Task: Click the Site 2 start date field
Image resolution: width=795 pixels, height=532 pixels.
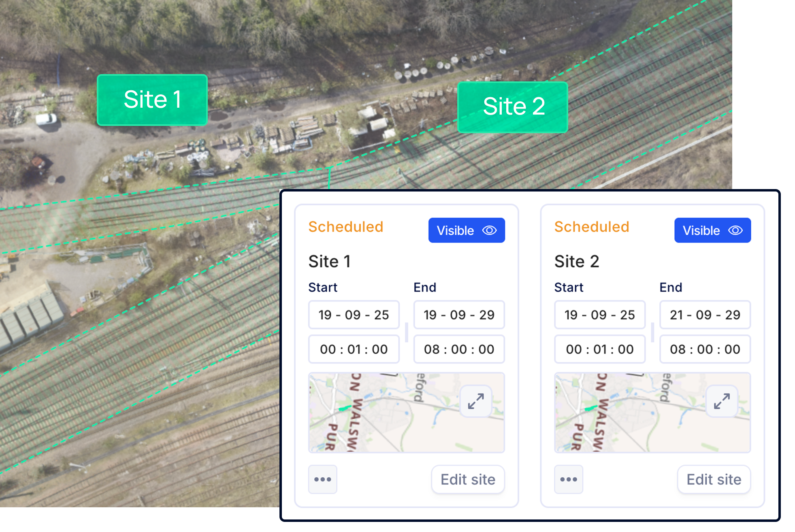Action: click(x=599, y=315)
